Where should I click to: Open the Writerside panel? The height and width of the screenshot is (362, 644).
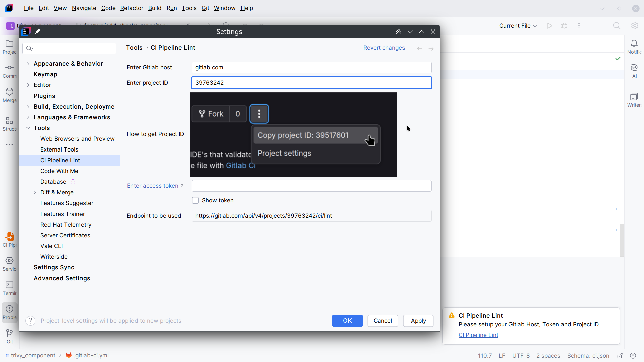tap(634, 100)
